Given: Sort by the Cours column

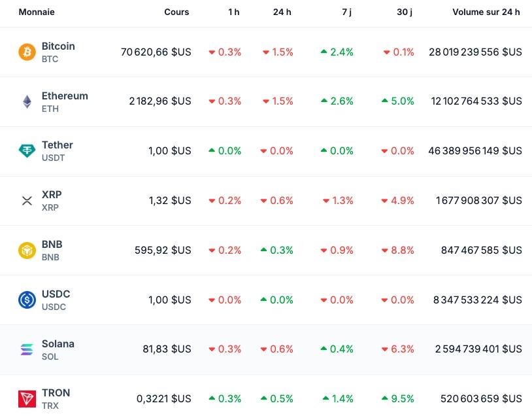Looking at the screenshot, I should (x=176, y=12).
